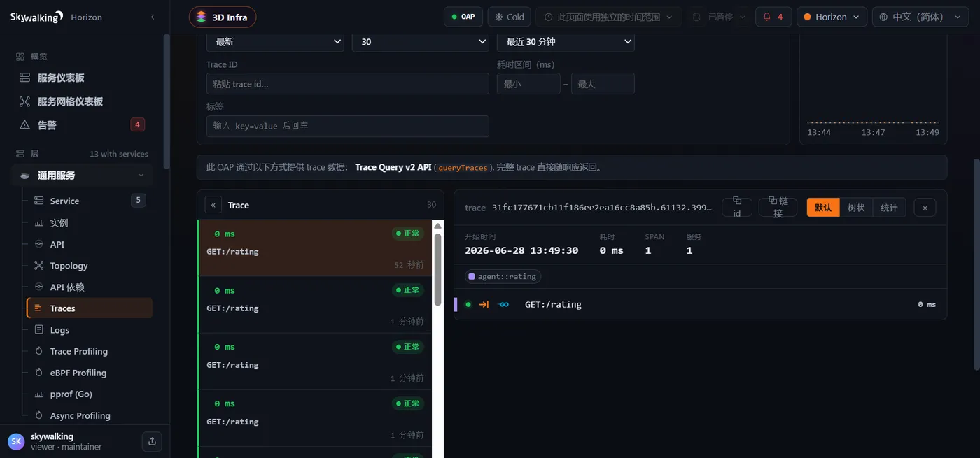Screen dimensions: 980x458
Task: Copy the trace id button
Action: pos(737,208)
